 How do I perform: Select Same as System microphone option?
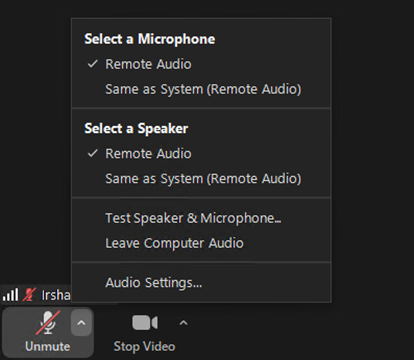pyautogui.click(x=201, y=89)
